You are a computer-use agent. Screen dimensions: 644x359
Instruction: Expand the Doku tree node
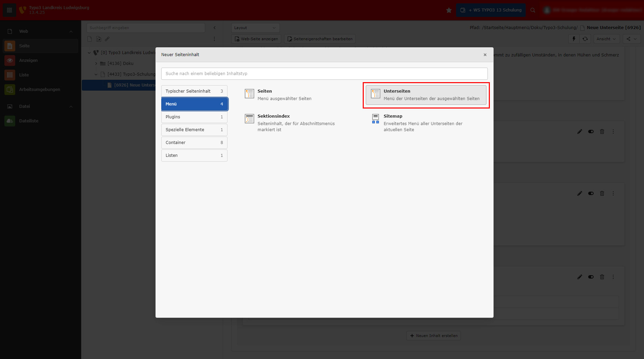coord(96,64)
